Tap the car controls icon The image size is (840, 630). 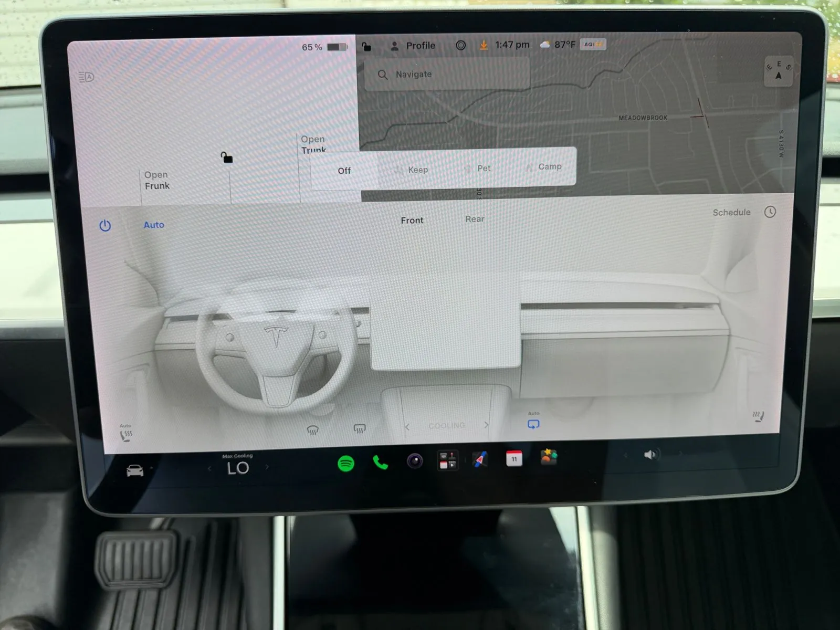[135, 470]
